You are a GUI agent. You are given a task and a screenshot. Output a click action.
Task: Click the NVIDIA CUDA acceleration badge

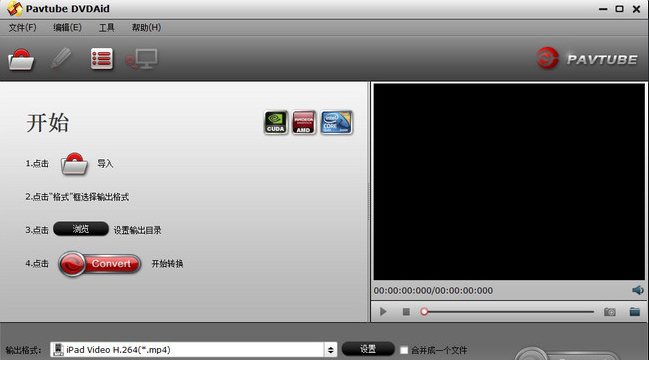tap(276, 122)
